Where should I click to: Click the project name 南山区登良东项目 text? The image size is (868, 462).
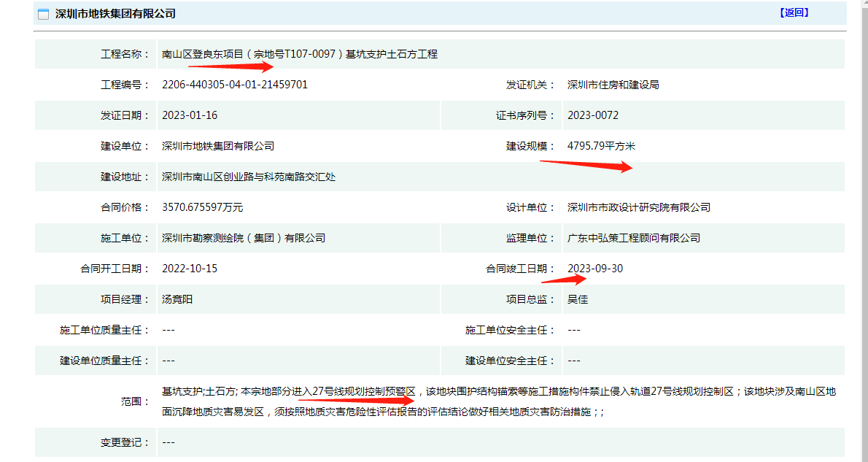(299, 54)
